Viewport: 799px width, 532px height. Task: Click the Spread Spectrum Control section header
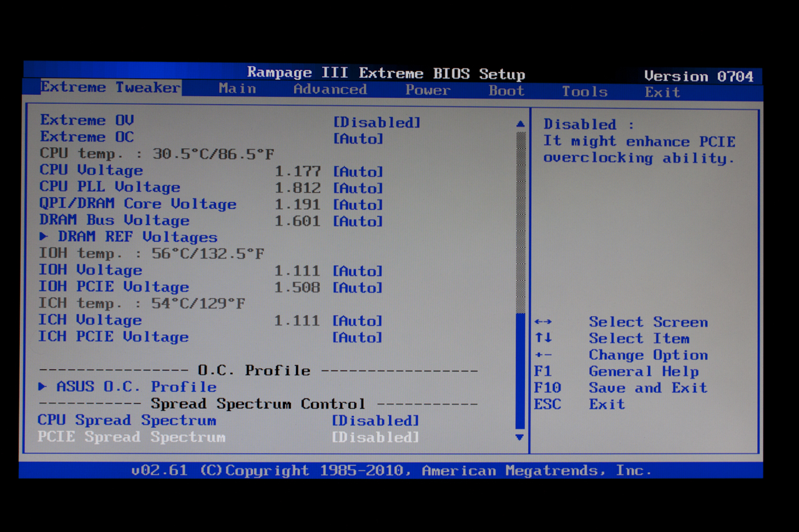click(x=258, y=404)
